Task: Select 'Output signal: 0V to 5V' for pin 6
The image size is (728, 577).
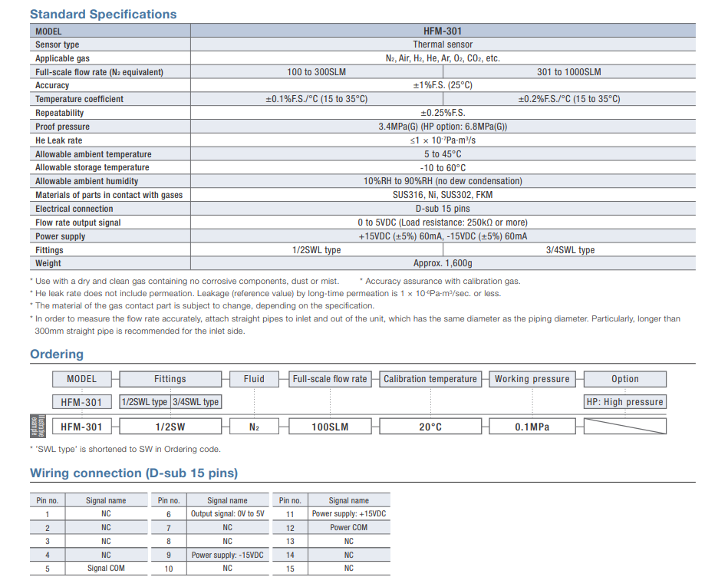Action: click(x=228, y=514)
